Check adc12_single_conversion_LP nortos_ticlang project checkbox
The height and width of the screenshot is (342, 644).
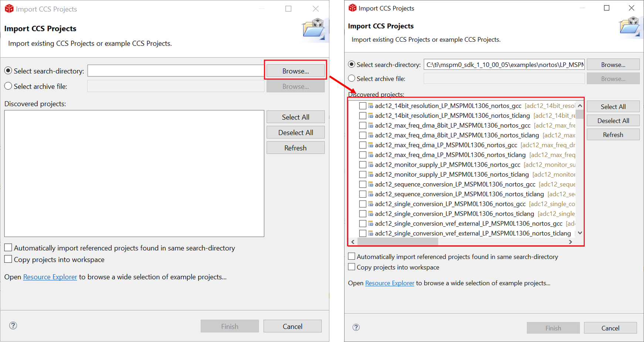(363, 213)
